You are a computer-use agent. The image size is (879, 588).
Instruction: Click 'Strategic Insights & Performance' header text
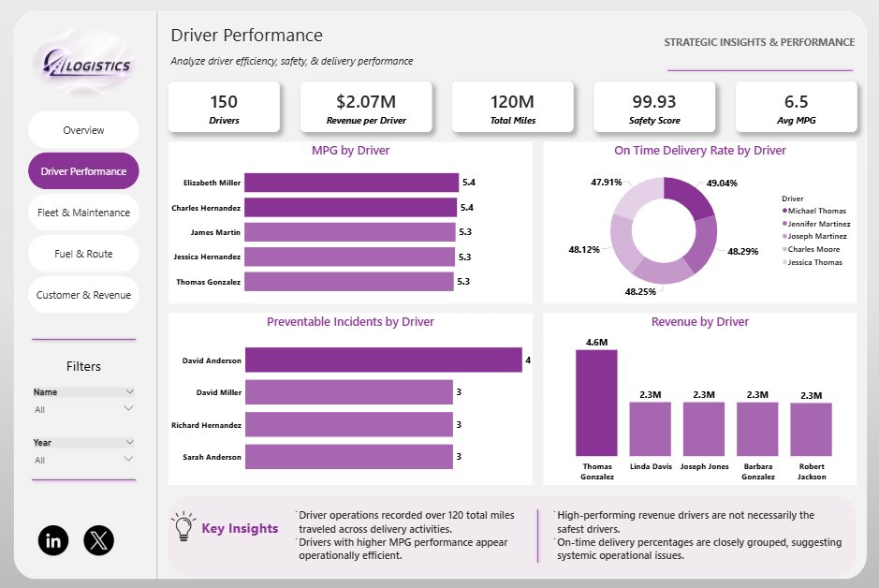click(759, 42)
